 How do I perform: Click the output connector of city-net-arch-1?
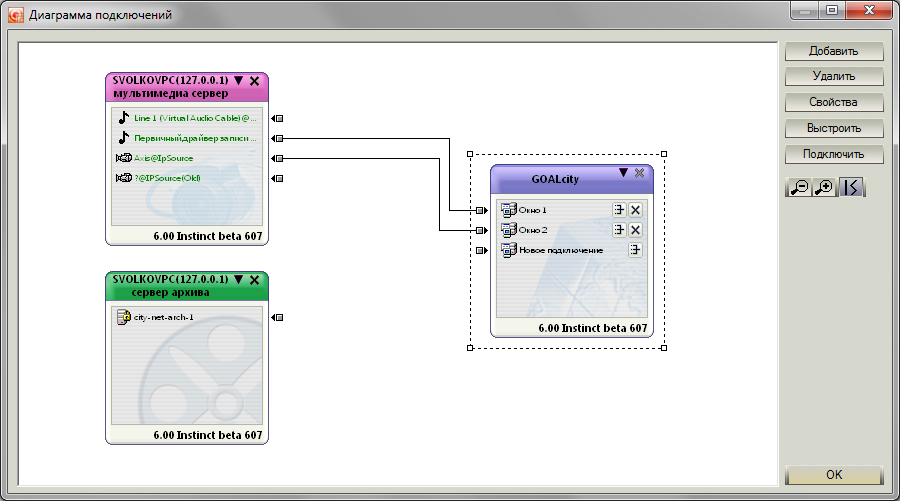tap(278, 317)
